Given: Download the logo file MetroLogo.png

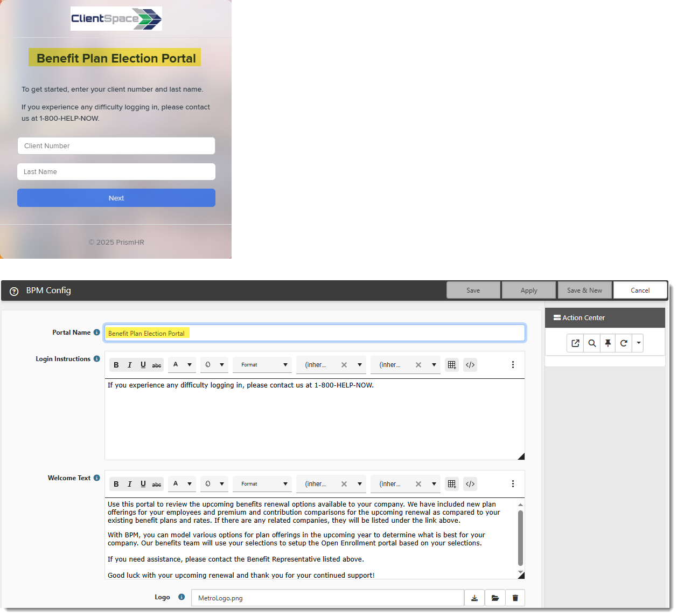Looking at the screenshot, I should (474, 598).
